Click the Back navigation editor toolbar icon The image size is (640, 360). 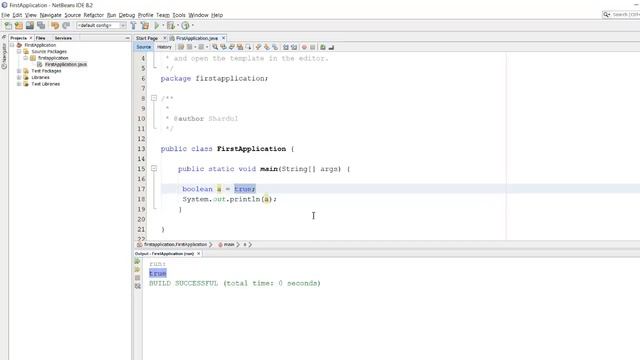pos(189,47)
